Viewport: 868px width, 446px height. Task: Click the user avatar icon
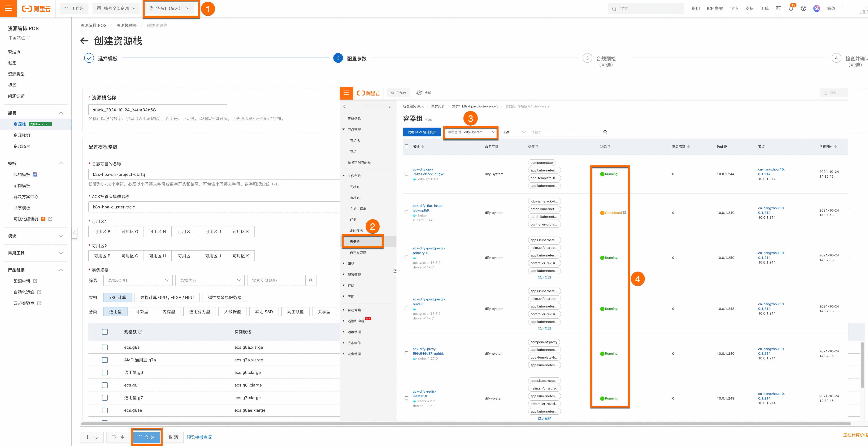tap(817, 8)
